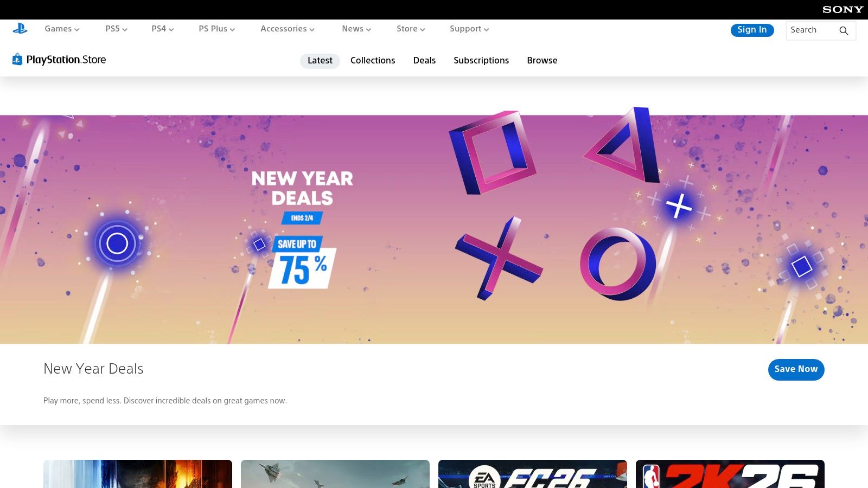The image size is (868, 488).
Task: Open the Deals section
Action: 424,60
